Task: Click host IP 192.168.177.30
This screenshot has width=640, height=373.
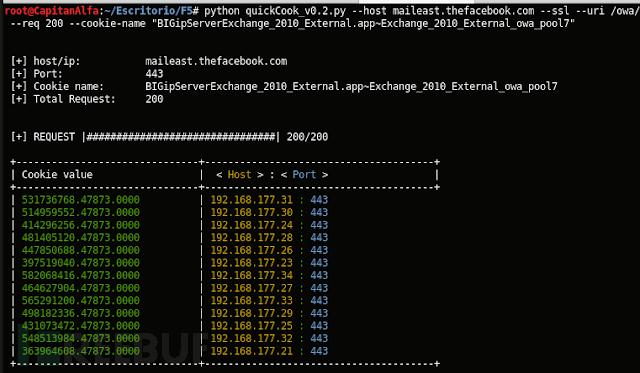Action: point(251,212)
